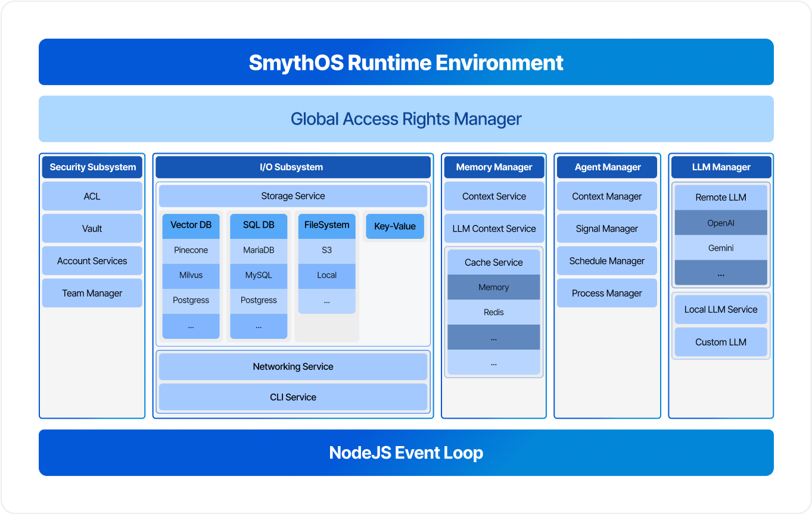Click the Vault block
This screenshot has width=812, height=514.
click(x=92, y=229)
